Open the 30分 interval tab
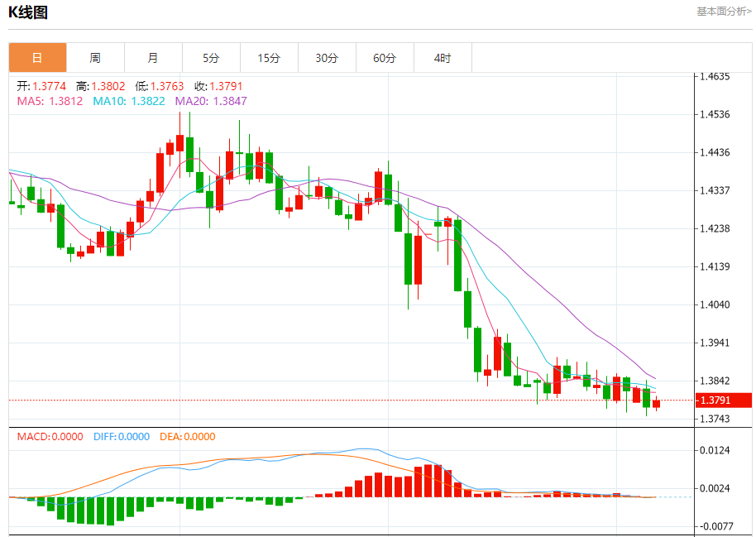Screen dimensions: 756x537 pos(327,58)
